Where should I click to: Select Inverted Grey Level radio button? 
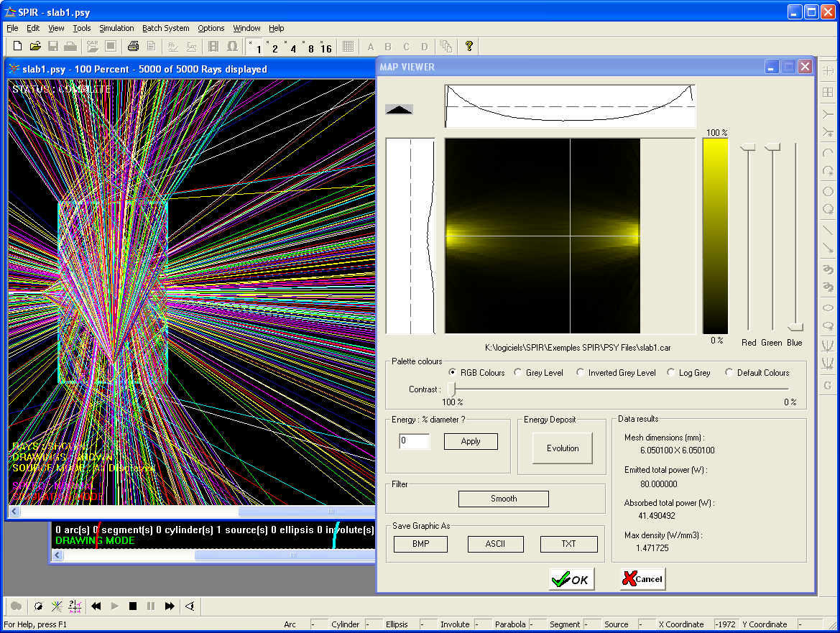pos(580,373)
